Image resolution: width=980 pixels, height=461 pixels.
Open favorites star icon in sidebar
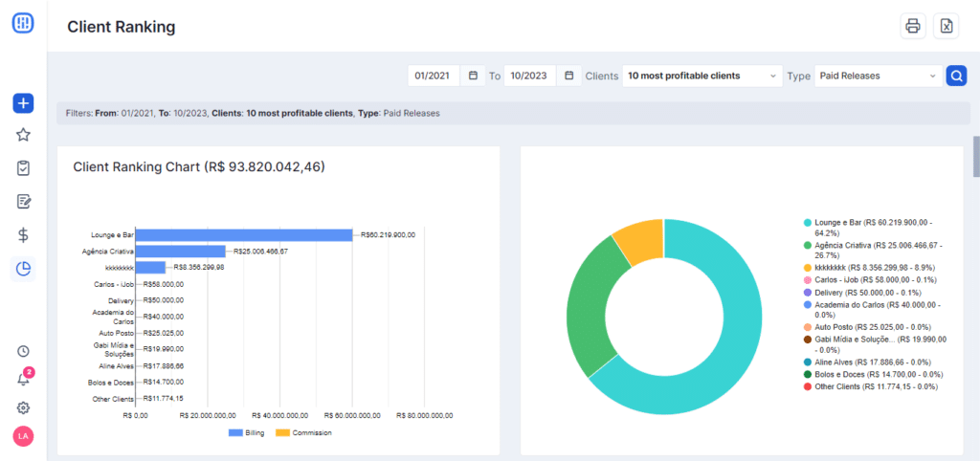click(x=23, y=135)
